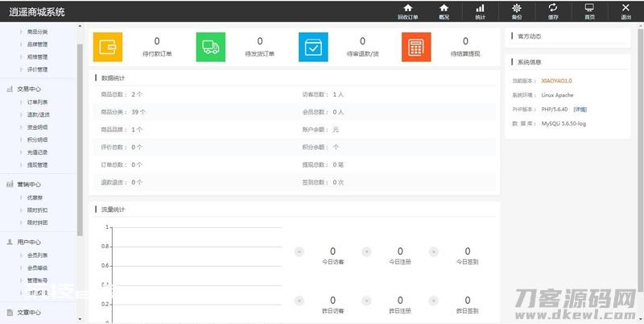Screen dimensions: 644x324
Task: Open the 概况 overview icon
Action: click(444, 11)
